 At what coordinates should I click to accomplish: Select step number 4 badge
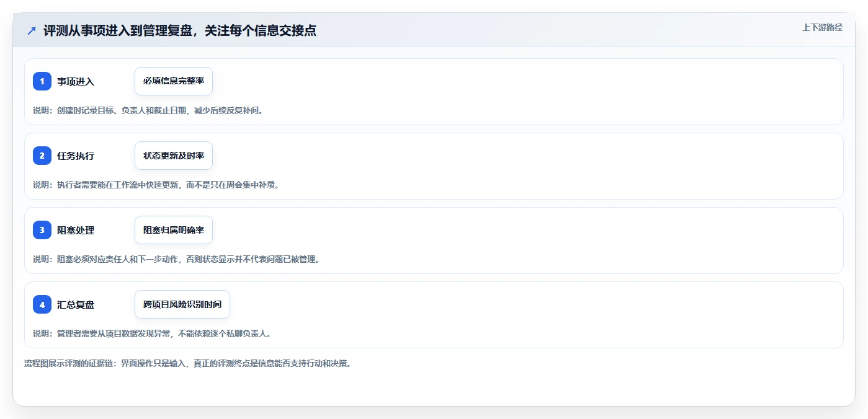42,304
